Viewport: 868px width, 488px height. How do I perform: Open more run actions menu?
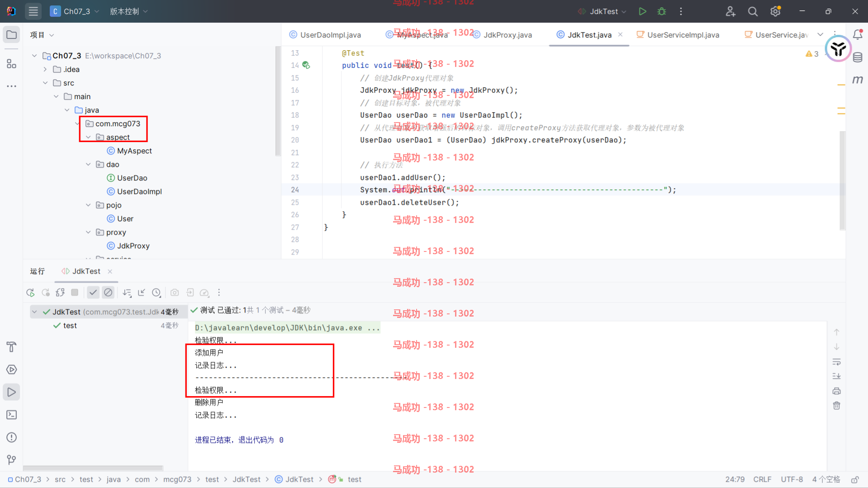click(681, 11)
